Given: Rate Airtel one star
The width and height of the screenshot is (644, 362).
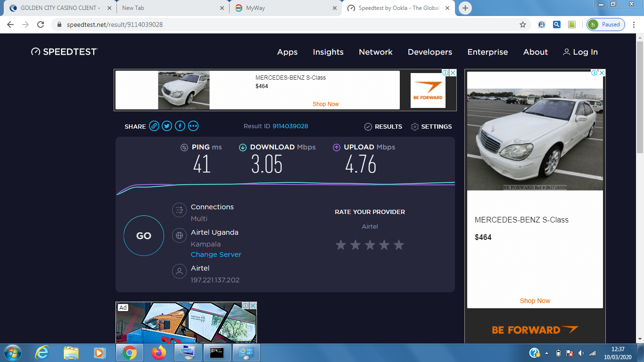Looking at the screenshot, I should 340,245.
